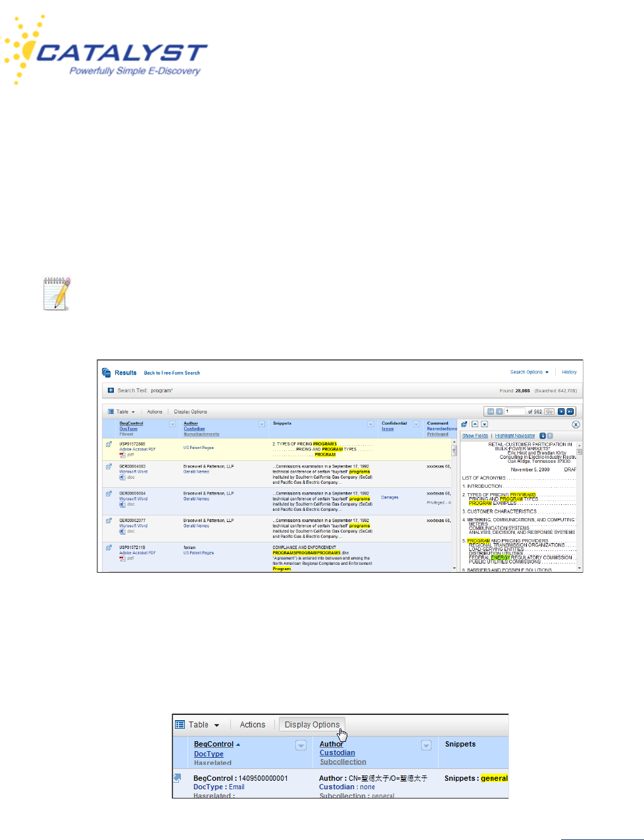Click the 'Damages' issue cell

(x=389, y=497)
